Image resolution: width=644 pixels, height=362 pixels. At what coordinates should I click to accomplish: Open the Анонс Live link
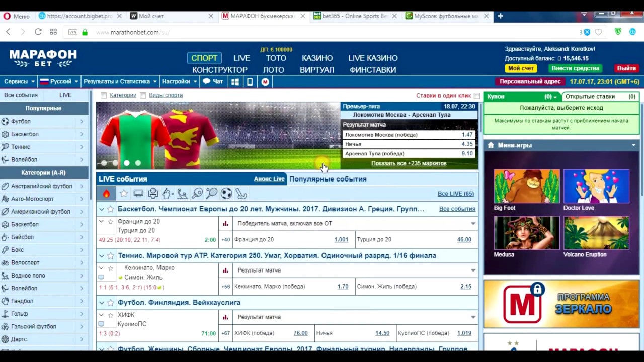coord(269,179)
